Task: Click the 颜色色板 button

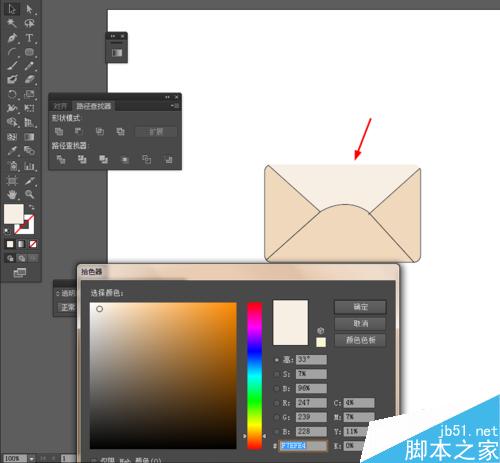Action: point(360,340)
